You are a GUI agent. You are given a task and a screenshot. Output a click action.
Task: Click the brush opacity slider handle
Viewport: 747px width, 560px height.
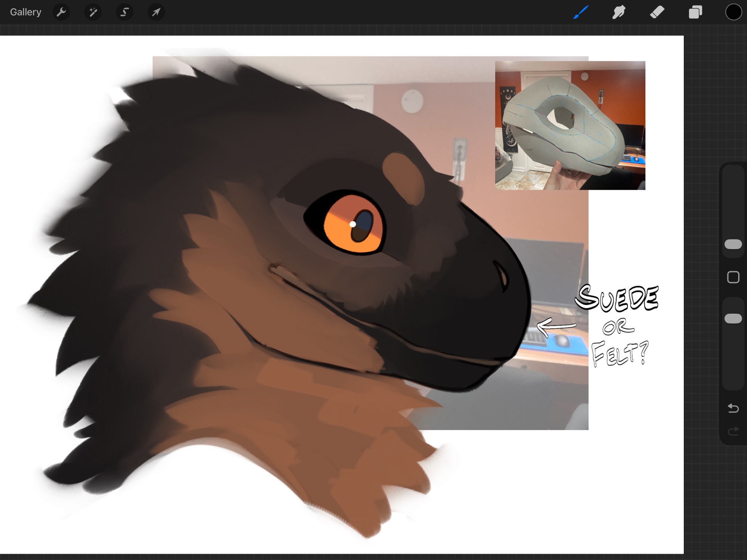[733, 319]
